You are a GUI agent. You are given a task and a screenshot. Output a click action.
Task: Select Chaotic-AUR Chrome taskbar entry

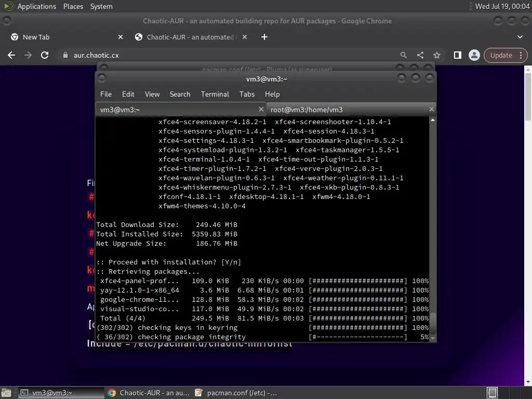(149, 393)
